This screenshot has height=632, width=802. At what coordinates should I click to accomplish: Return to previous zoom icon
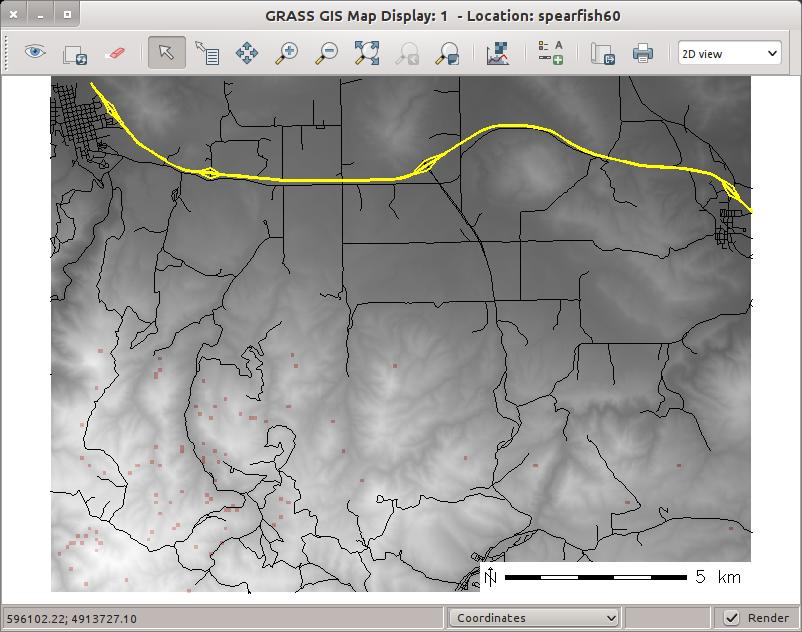pyautogui.click(x=407, y=53)
